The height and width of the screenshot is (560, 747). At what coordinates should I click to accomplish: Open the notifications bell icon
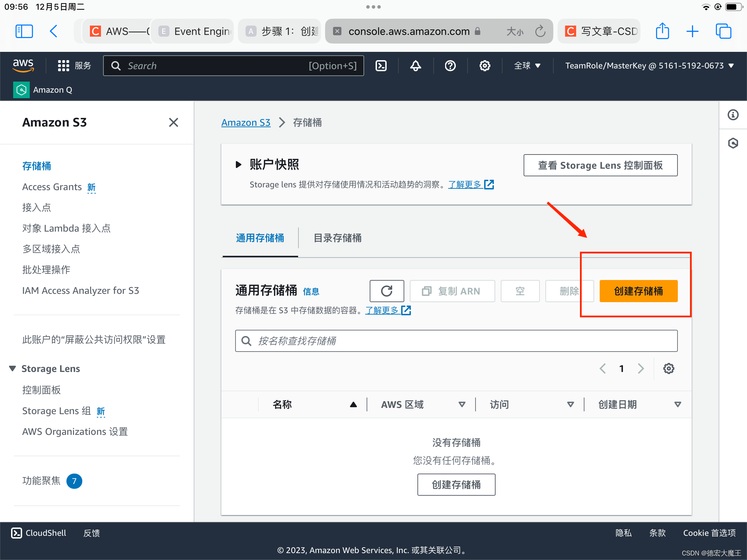[416, 66]
